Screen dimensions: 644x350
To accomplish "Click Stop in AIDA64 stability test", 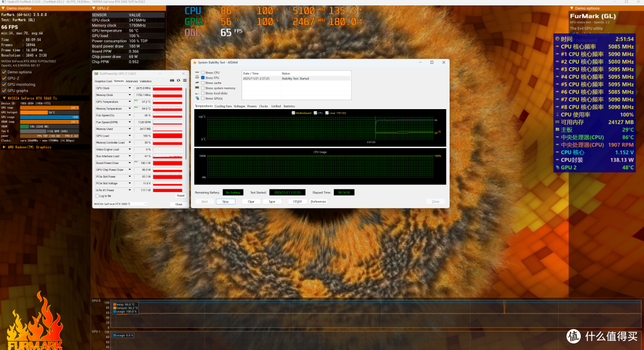I will click(225, 202).
